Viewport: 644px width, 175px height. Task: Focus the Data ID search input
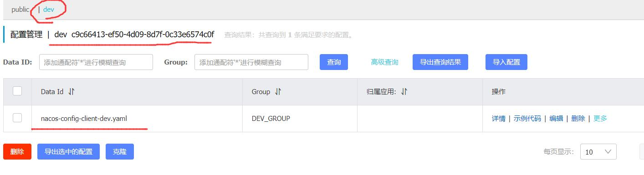pyautogui.click(x=96, y=62)
